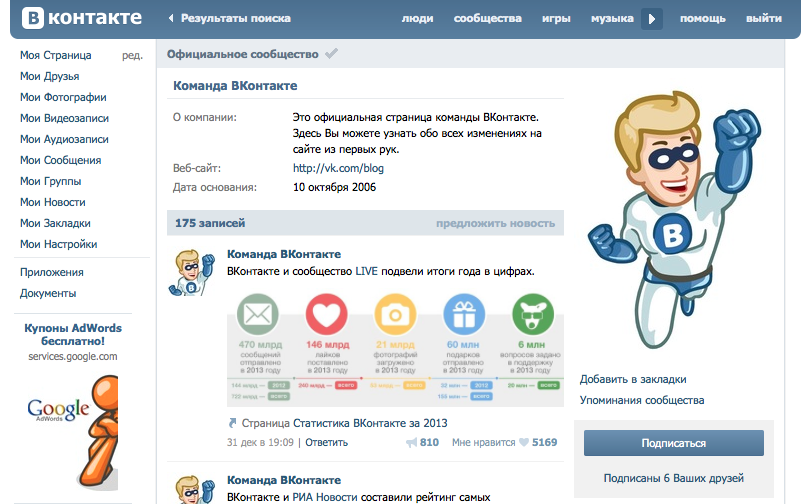Like the post via heart icon 5169

pyautogui.click(x=524, y=442)
